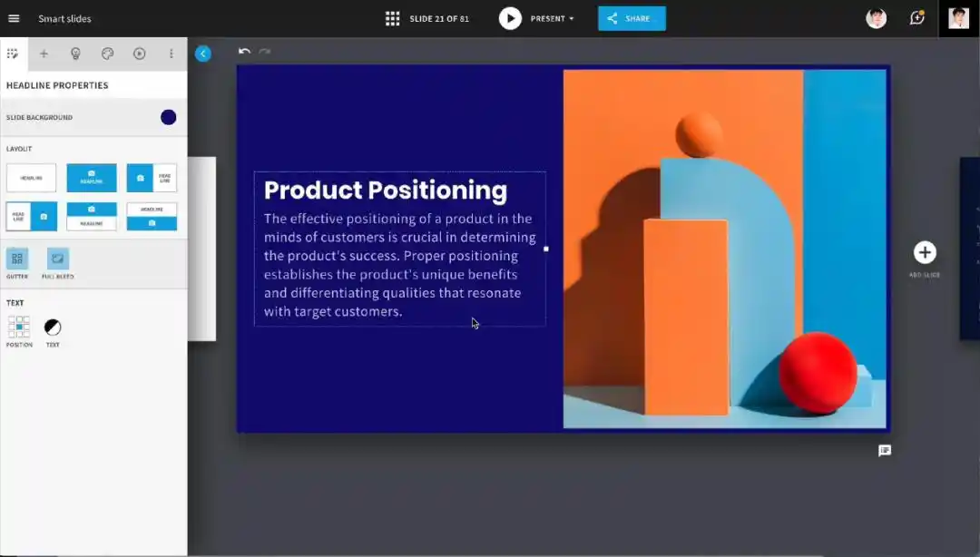The image size is (980, 557).
Task: Click the Slide 21 of 81 label
Action: tap(439, 19)
